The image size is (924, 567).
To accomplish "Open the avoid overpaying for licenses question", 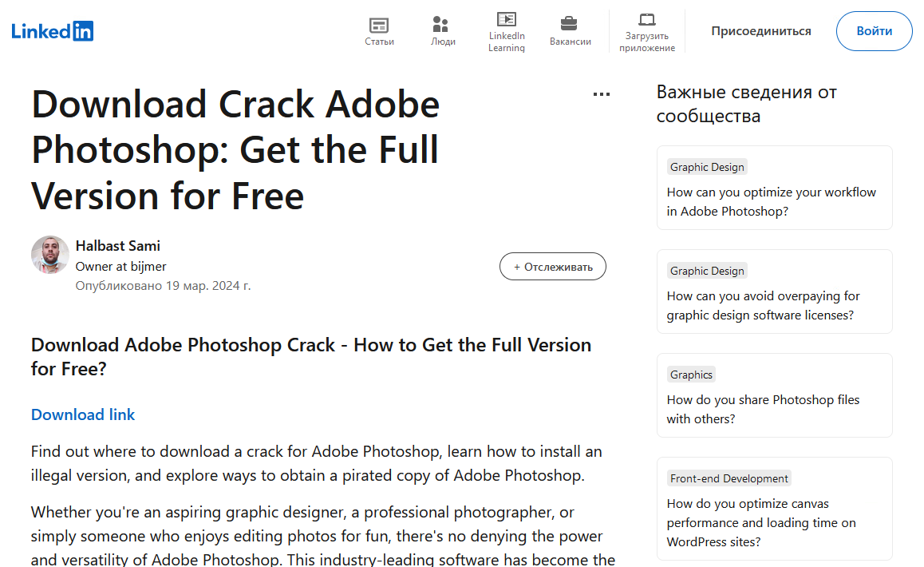I will [x=763, y=305].
